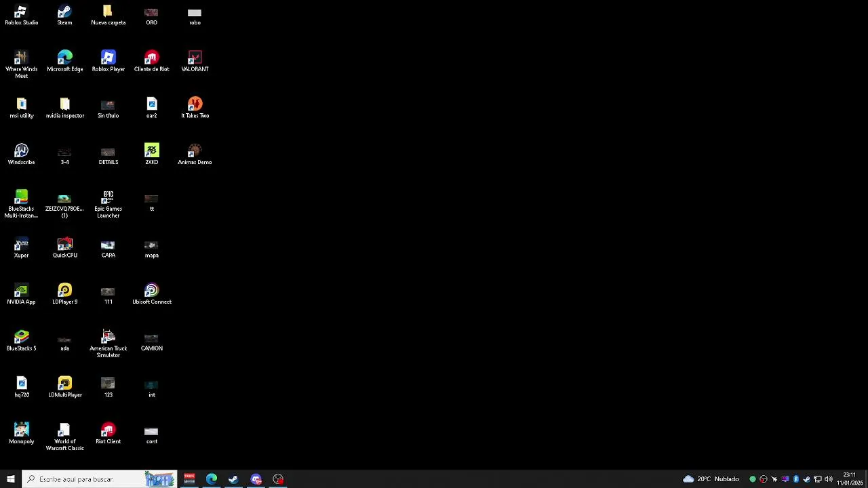
Task: Click the show desktop sliver at the taskbar's right edge
Action: pos(866,479)
